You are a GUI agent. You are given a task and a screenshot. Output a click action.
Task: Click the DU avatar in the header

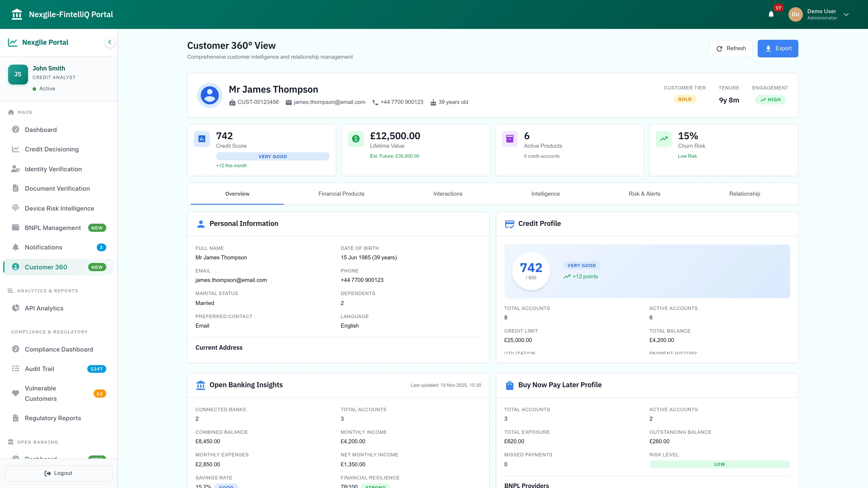pos(795,14)
